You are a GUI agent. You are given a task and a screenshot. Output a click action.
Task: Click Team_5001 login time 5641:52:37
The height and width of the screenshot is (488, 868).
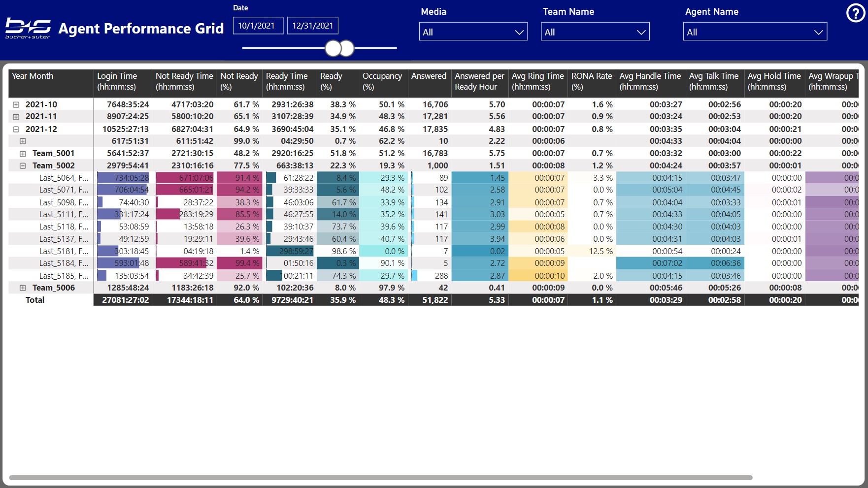click(128, 153)
